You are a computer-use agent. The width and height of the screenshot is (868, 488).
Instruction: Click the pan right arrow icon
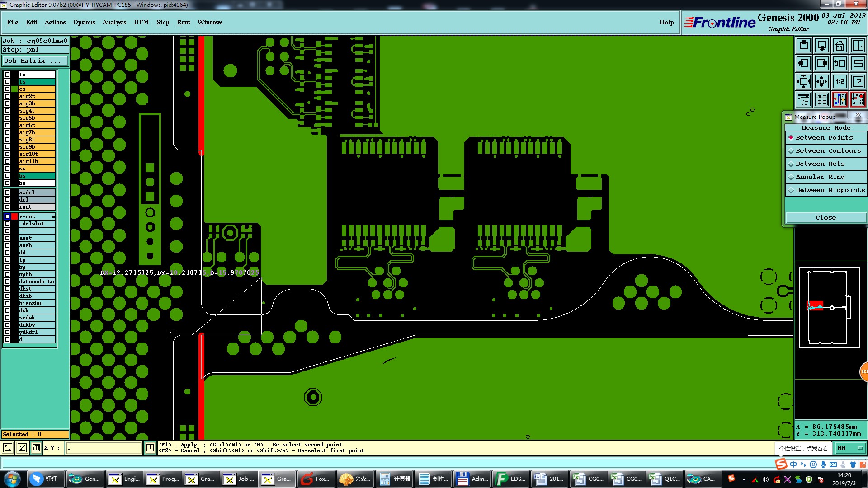822,63
